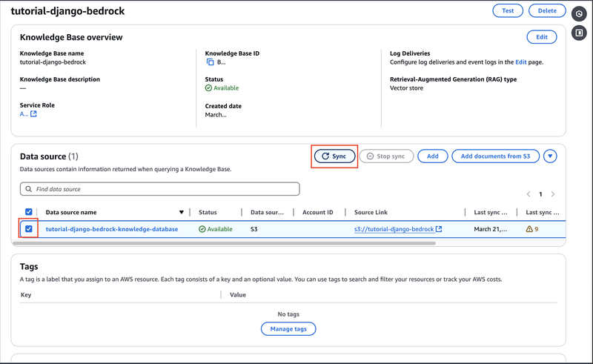Click the Available status in data source row

[x=216, y=229]
